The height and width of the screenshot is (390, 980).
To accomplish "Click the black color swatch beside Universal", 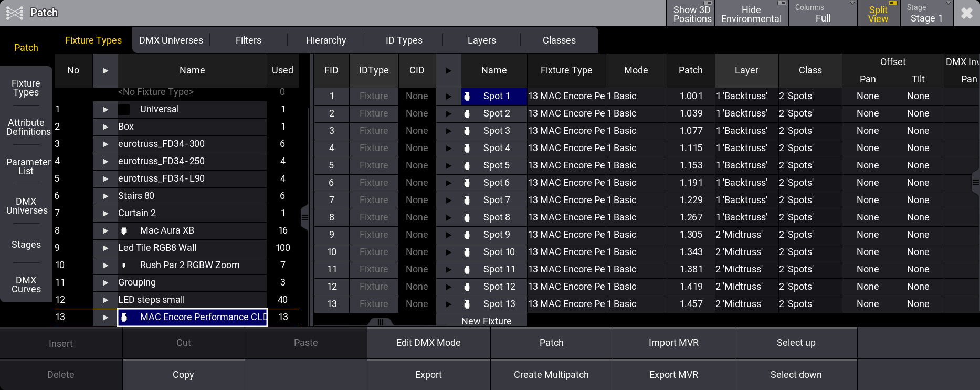I will (x=124, y=109).
